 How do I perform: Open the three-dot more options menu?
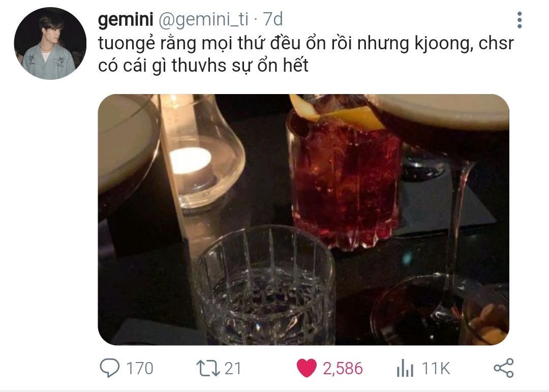[520, 20]
